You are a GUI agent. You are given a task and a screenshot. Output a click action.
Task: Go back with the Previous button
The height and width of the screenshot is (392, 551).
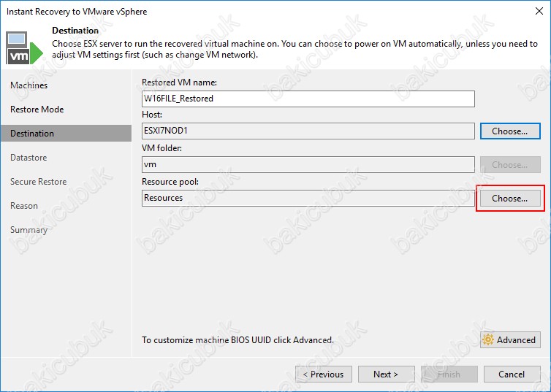324,374
